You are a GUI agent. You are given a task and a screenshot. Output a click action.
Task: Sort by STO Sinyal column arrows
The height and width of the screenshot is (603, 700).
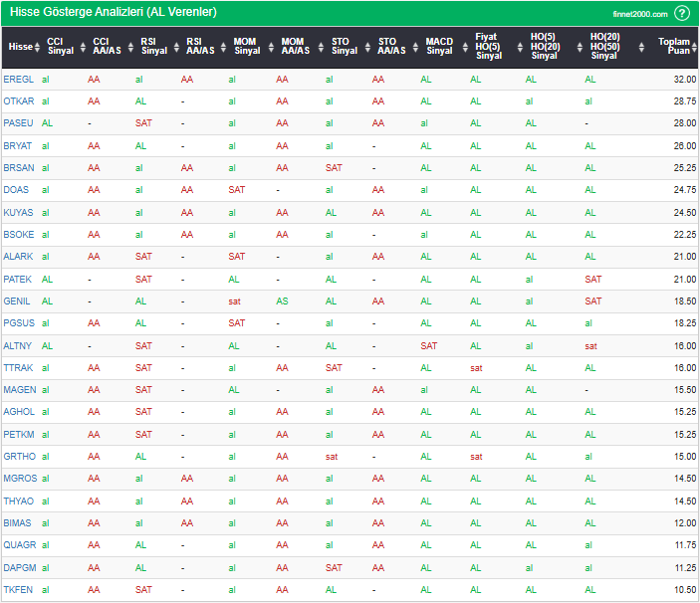[x=367, y=47]
